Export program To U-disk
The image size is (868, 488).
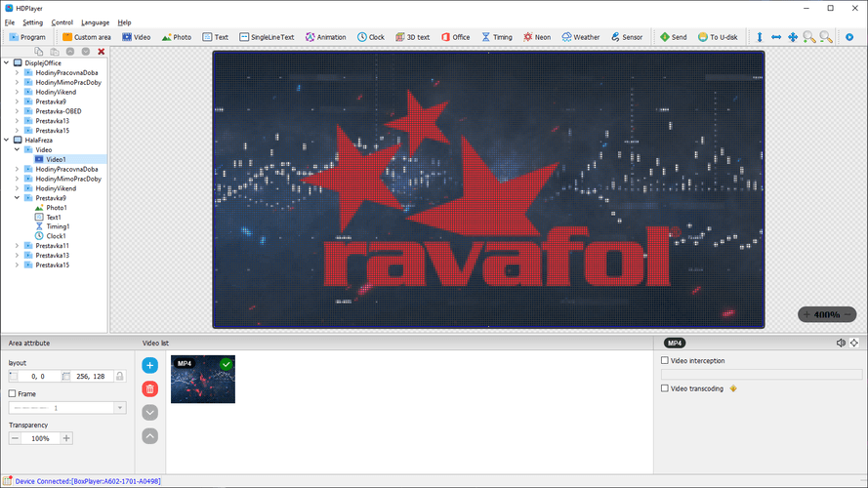718,37
